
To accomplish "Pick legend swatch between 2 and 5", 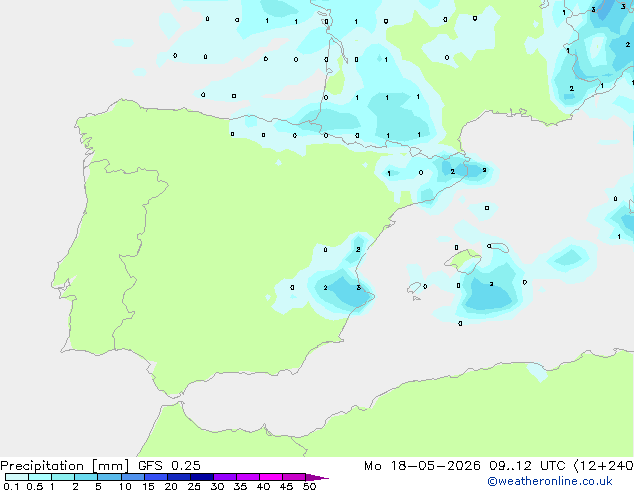I will [x=86, y=477].
